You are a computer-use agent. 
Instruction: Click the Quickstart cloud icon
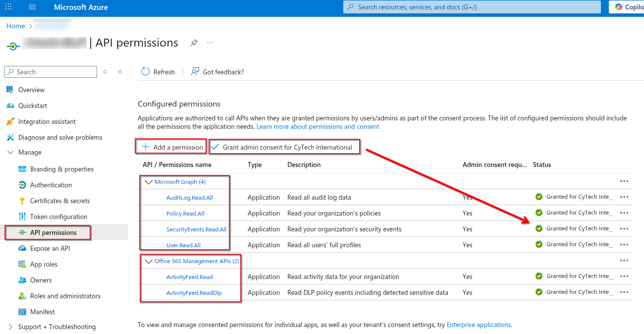tap(9, 106)
